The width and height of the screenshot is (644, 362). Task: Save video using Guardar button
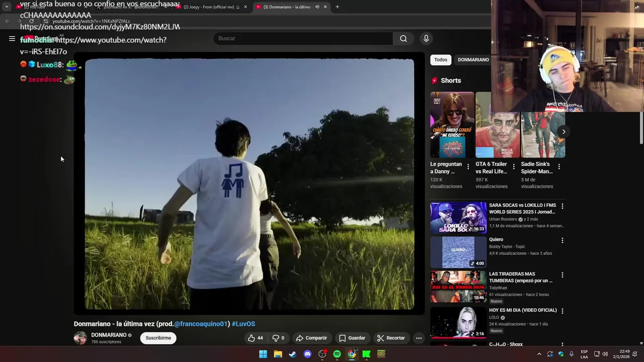point(352,338)
